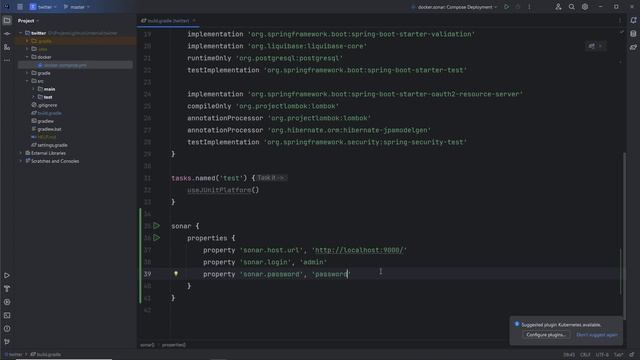Close the build.gradle editor tab
Screen dimensions: 640x360
pyautogui.click(x=194, y=20)
